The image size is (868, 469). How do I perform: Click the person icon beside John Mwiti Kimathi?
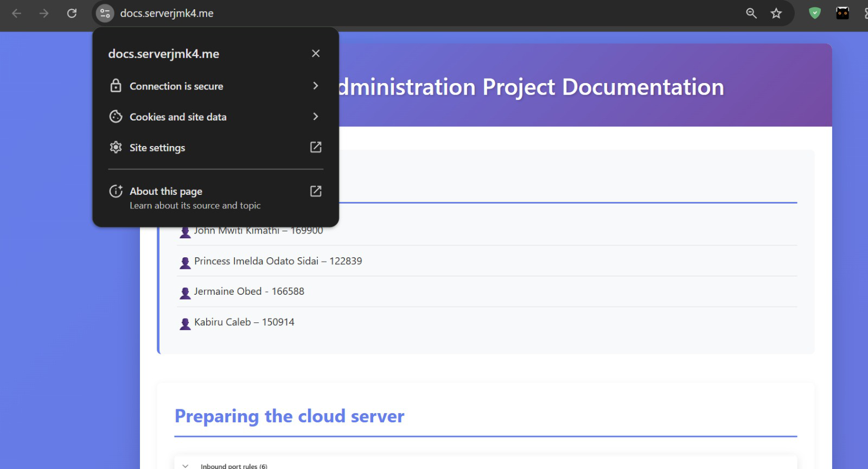coord(185,232)
